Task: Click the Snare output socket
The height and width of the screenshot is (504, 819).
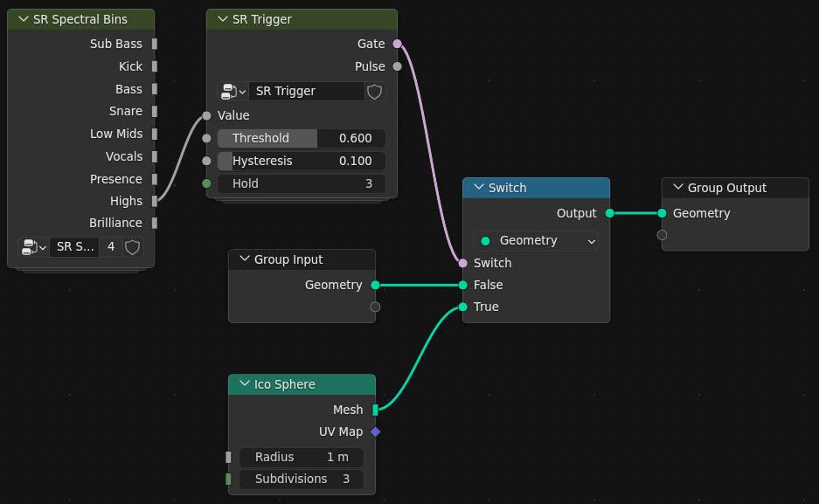Action: point(155,111)
